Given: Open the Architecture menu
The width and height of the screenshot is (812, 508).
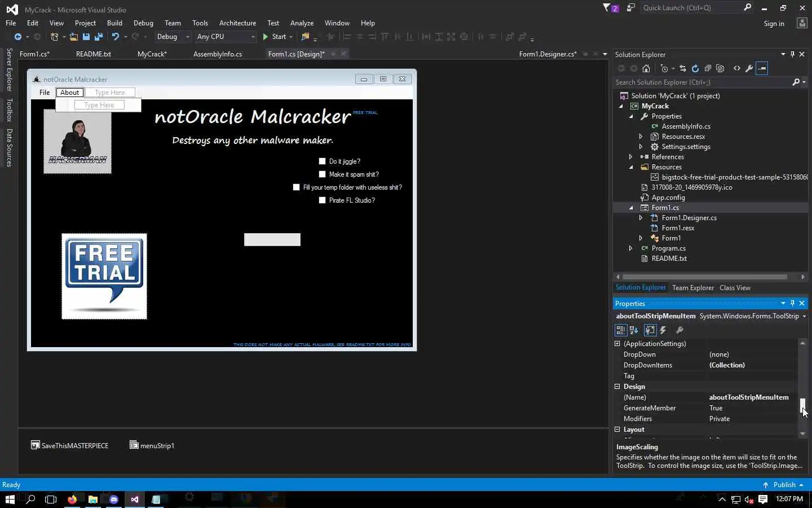Looking at the screenshot, I should tap(237, 23).
